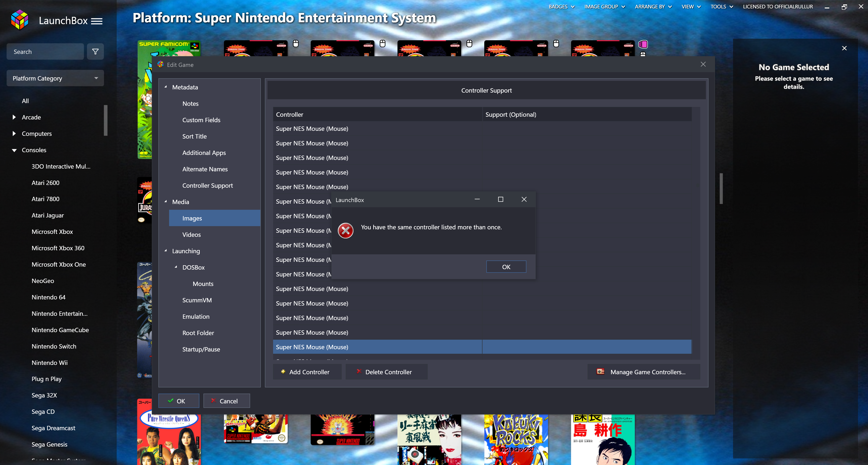Click the Search input field

point(45,51)
